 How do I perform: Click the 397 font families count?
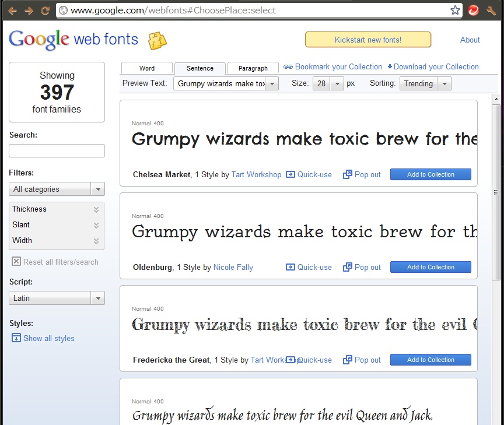[57, 92]
